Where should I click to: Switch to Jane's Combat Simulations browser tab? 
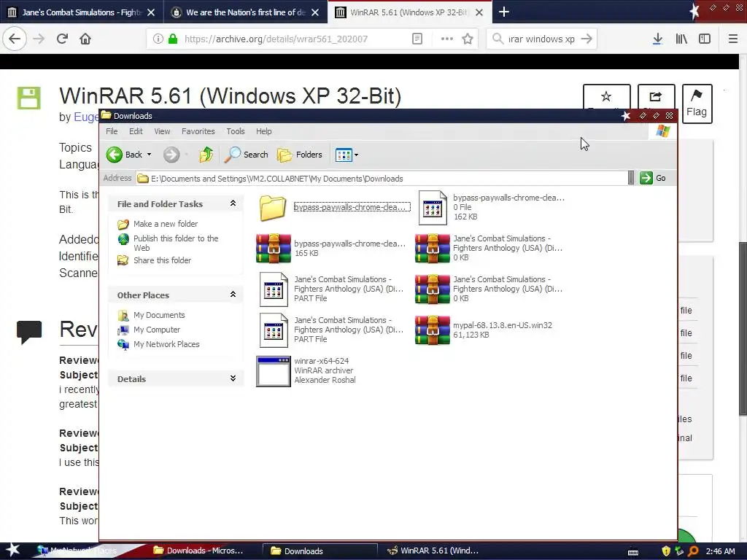(x=82, y=12)
